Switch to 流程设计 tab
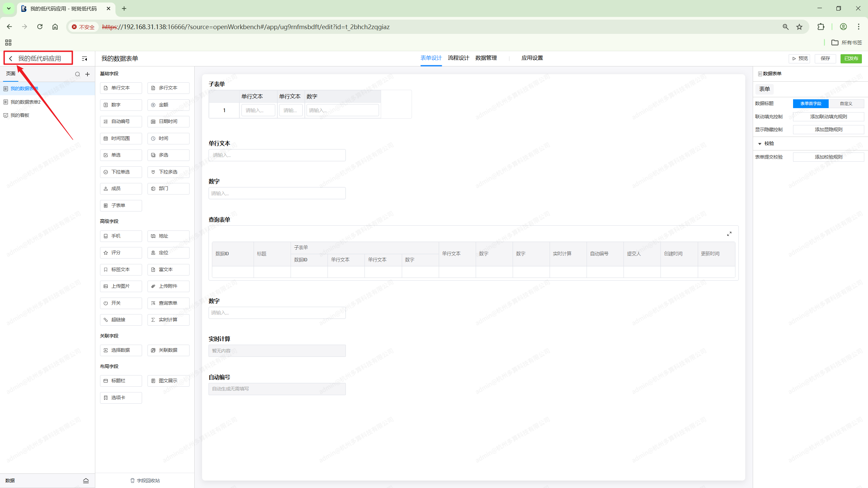Screen dimensions: 868x488 coord(458,58)
